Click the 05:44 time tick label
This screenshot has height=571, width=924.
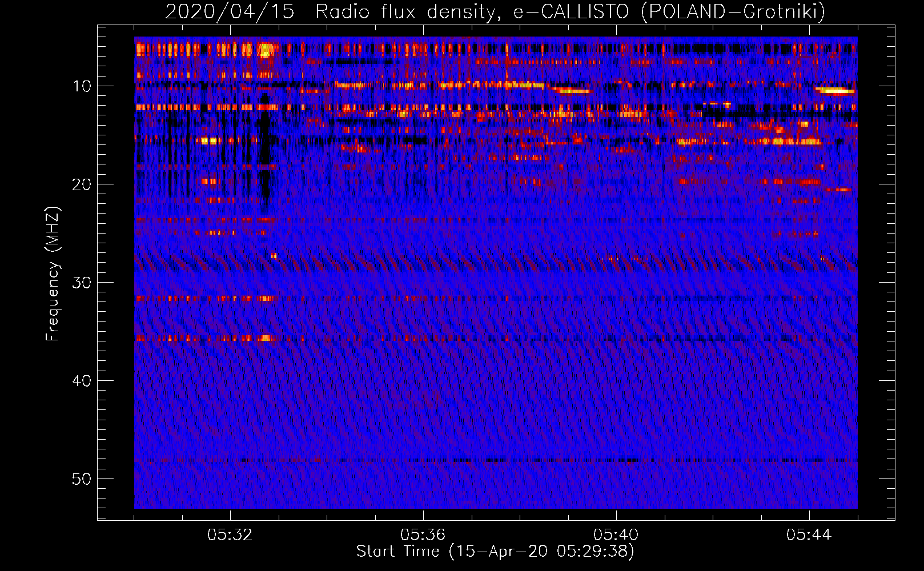tap(809, 535)
